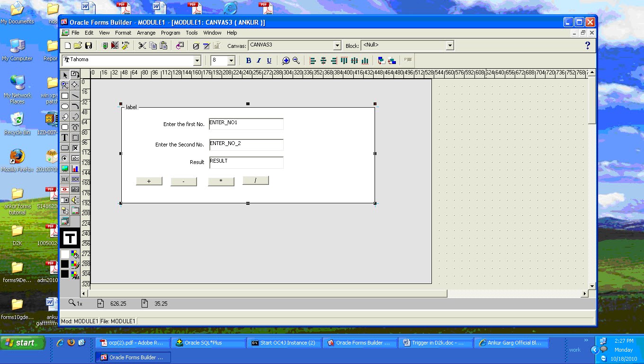Select the OCX control tool in the palette
This screenshot has width=644, height=364.
coord(75,179)
